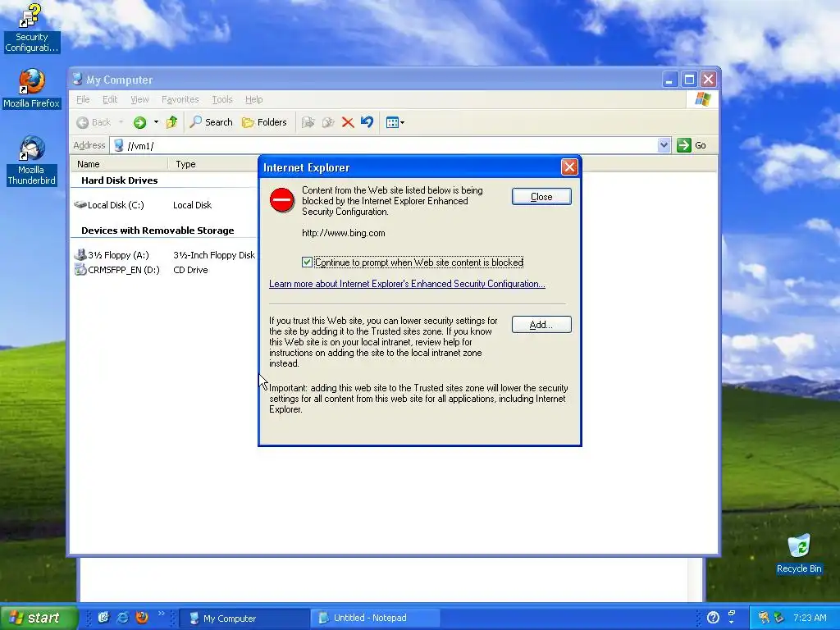Launch Firefox from Quick Launch
Image resolution: width=840 pixels, height=630 pixels.
pyautogui.click(x=142, y=618)
